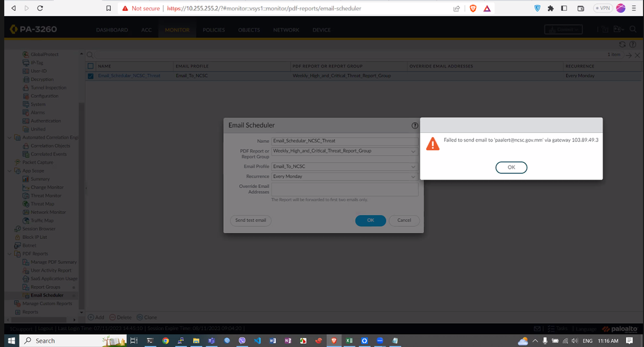Screen dimensions: 644x347
Task: Click Clone at bottom of table
Action: (146, 317)
